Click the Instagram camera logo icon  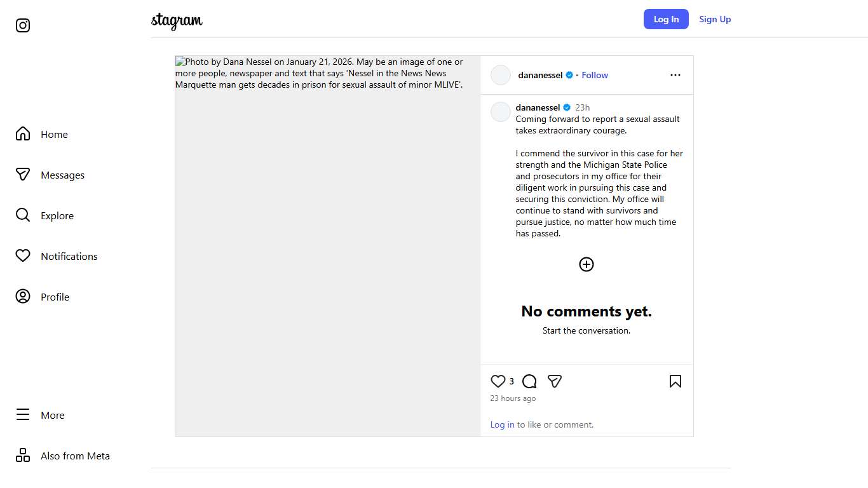[23, 25]
